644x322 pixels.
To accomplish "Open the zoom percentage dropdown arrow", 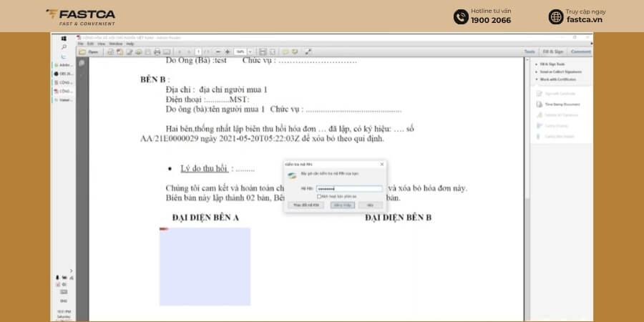I will pyautogui.click(x=250, y=52).
